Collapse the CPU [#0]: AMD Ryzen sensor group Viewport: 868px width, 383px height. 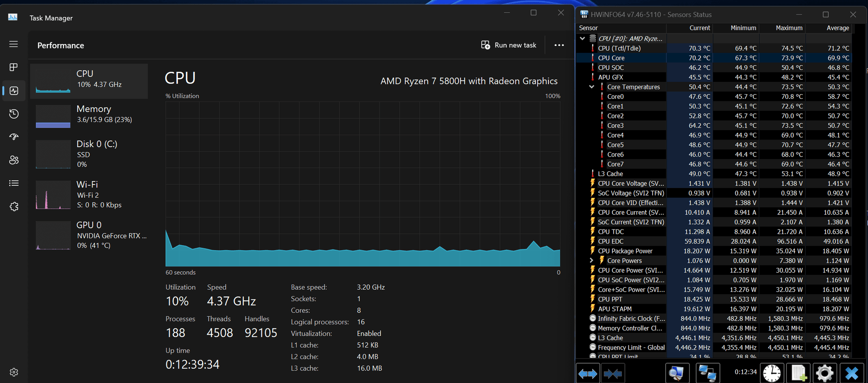tap(582, 38)
